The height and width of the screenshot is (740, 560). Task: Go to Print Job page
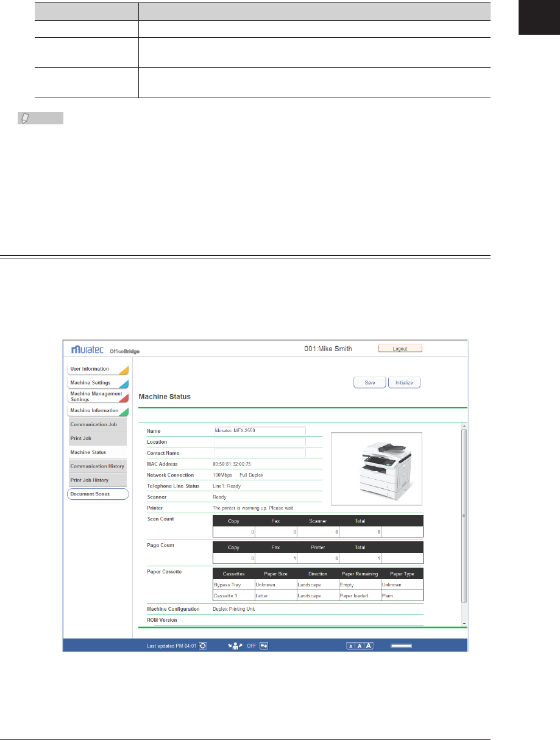(x=97, y=438)
